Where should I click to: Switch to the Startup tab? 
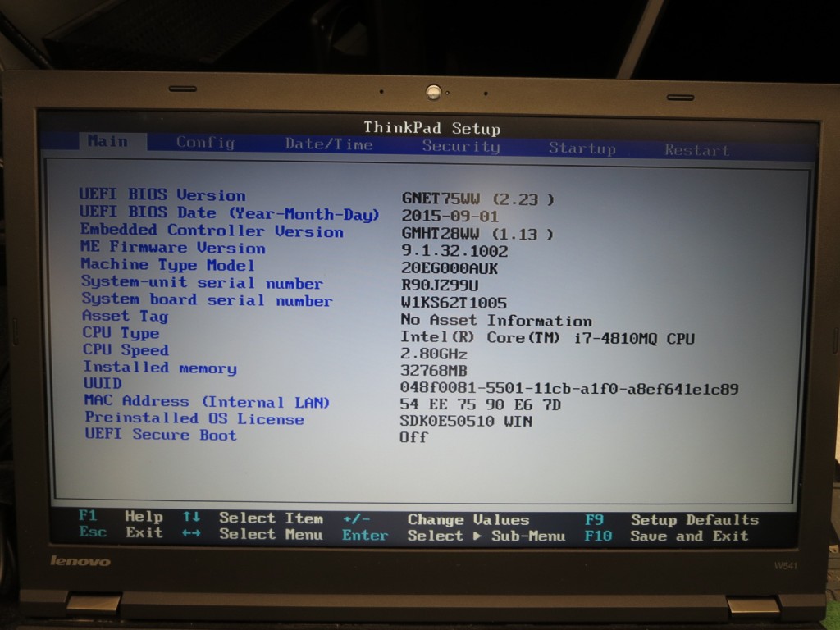pos(582,148)
